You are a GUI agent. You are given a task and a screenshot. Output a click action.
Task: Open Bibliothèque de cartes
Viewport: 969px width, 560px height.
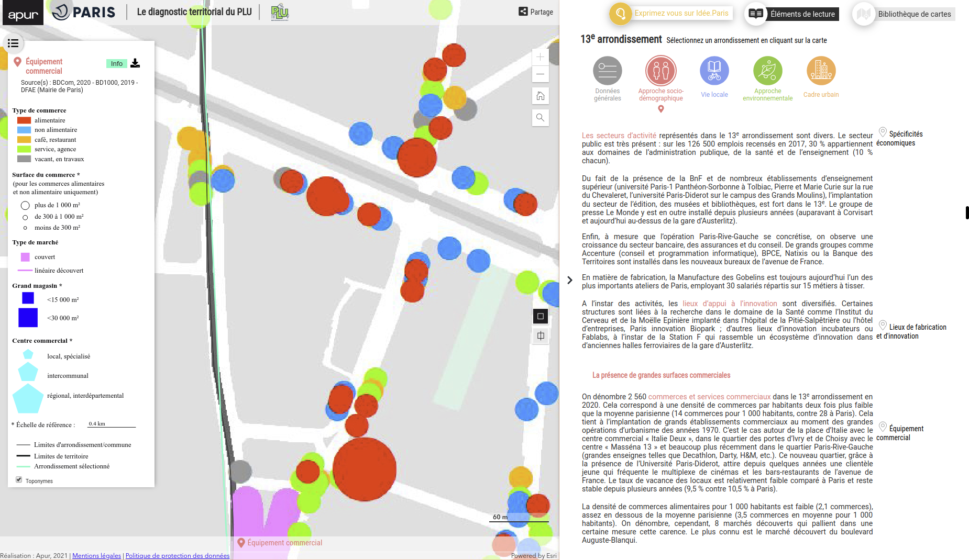coord(904,14)
